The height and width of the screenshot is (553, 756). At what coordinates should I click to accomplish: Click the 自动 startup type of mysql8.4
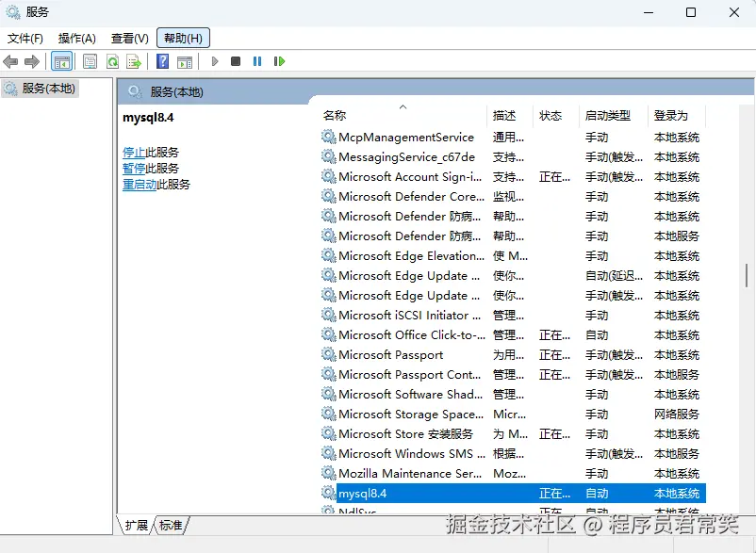coord(597,494)
